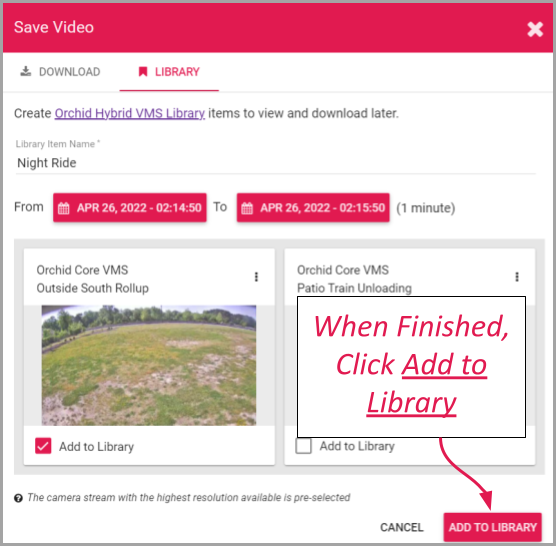Viewport: 556px width, 546px height.
Task: Uncheck Add to Library for Outside South Rollup
Action: pyautogui.click(x=43, y=446)
